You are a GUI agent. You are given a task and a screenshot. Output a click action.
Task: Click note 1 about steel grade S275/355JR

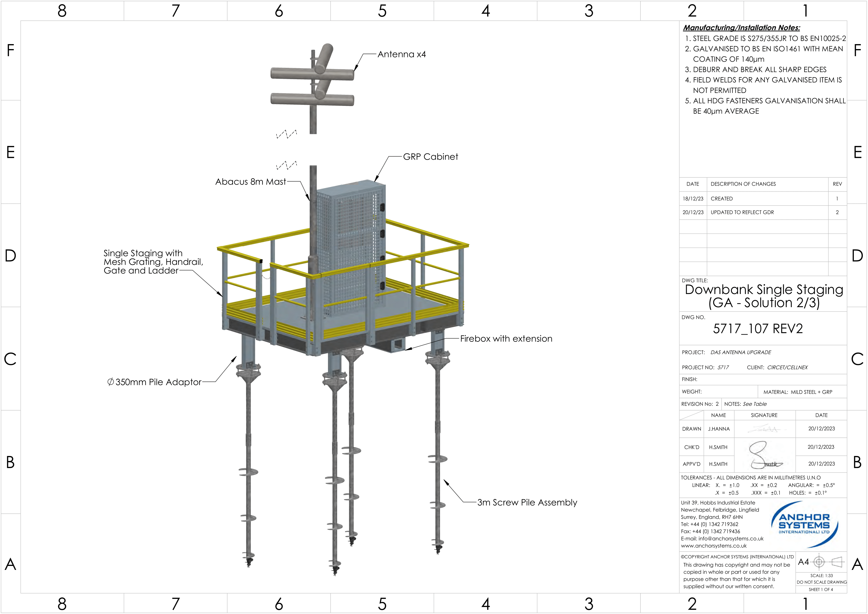pyautogui.click(x=766, y=39)
